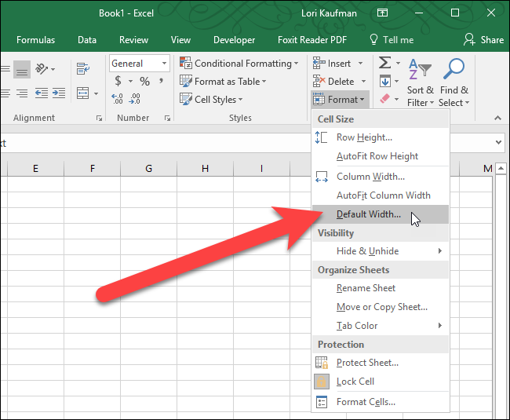Click the Clear eraser icon

[x=384, y=99]
